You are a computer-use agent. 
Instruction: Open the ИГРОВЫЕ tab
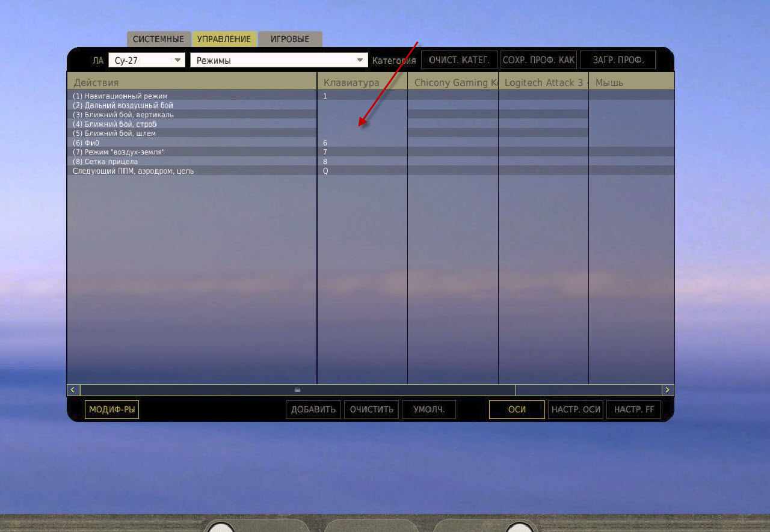(x=290, y=39)
